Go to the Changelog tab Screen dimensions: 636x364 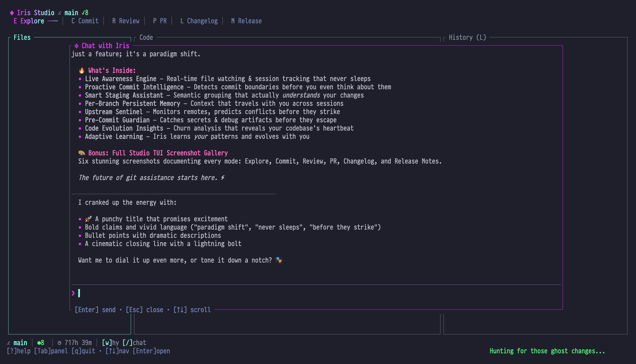pyautogui.click(x=199, y=21)
